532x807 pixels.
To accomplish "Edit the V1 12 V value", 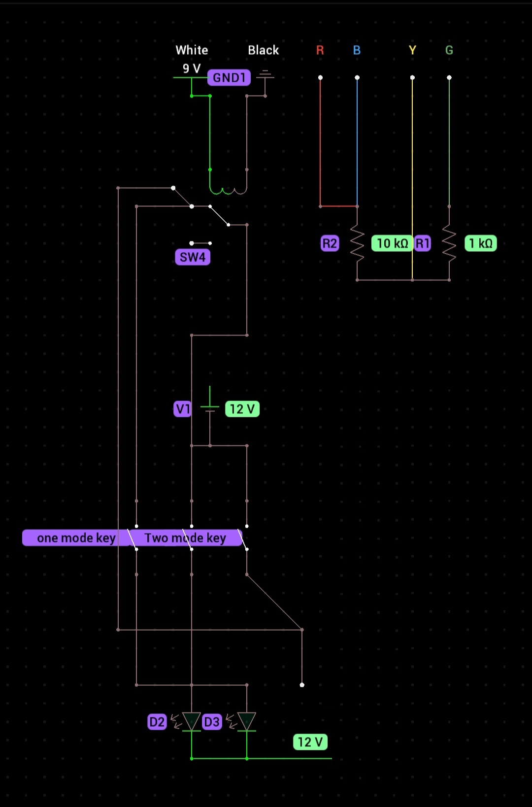I will click(x=242, y=409).
